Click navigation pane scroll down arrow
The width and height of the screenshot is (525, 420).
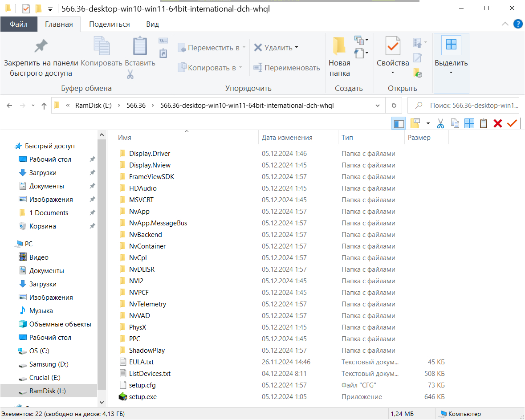coord(102,402)
